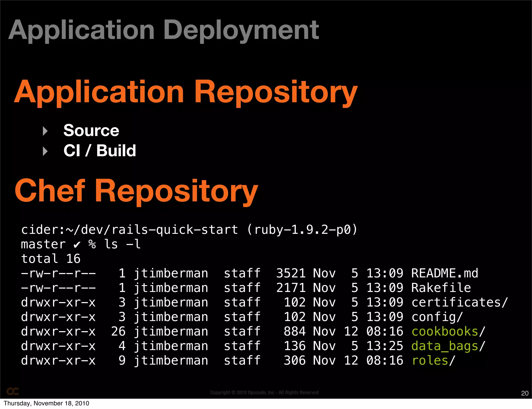532x409 pixels.
Task: Click the README.md file name
Action: [x=445, y=273]
